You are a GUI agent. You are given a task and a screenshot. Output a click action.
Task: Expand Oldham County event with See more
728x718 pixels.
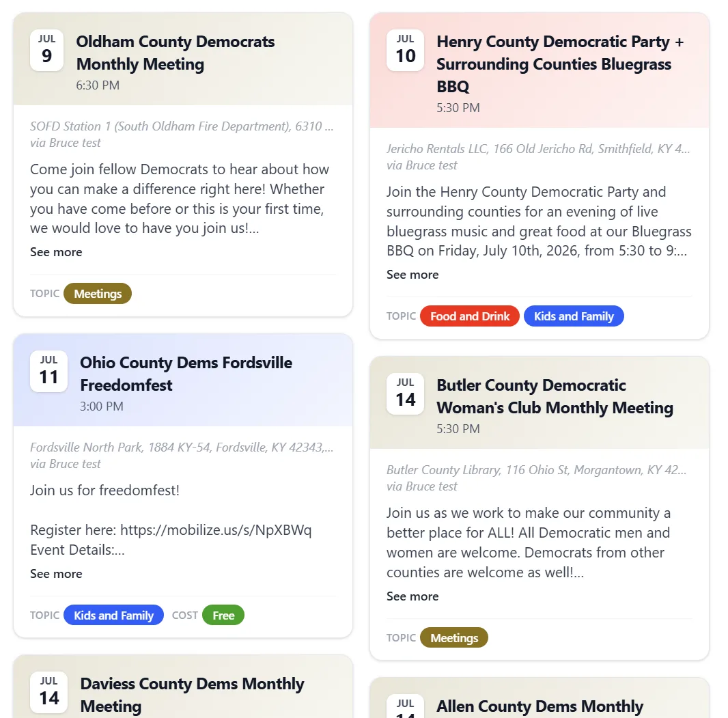[x=56, y=252]
